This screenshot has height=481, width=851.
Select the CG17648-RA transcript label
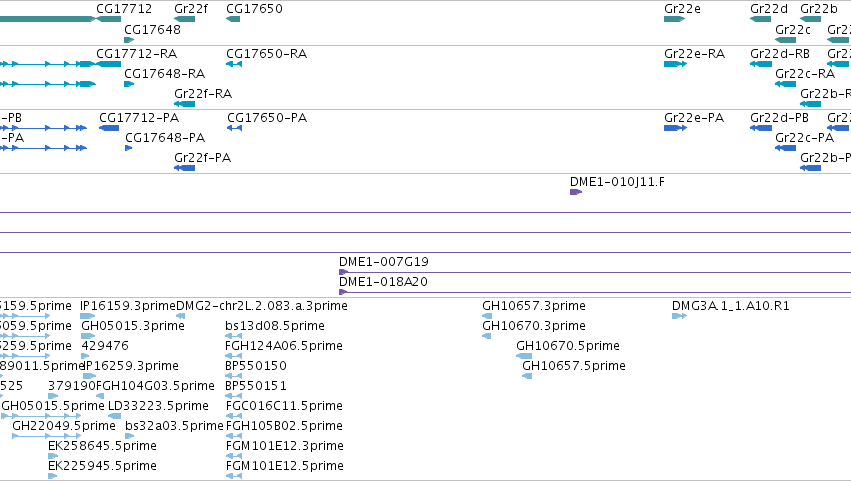click(164, 73)
